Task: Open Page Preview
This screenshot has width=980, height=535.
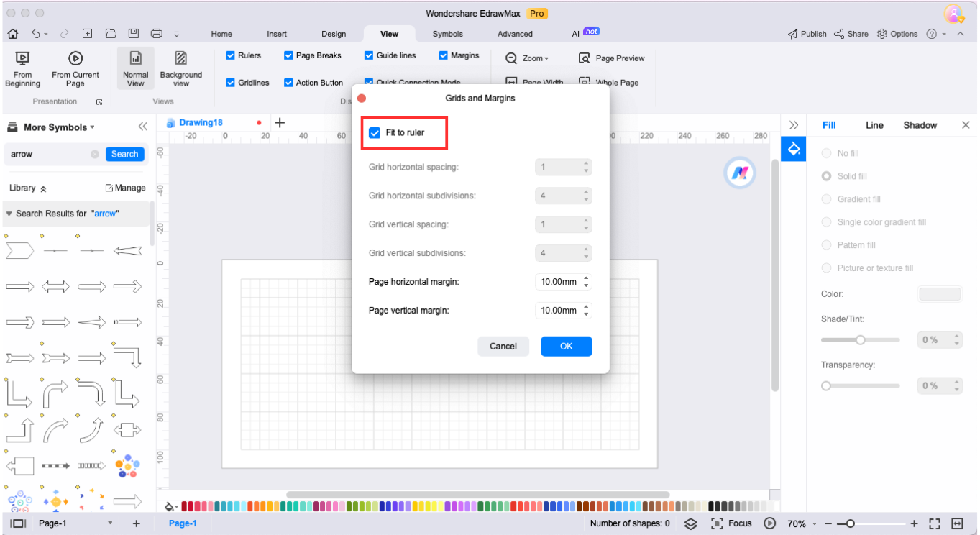Action: click(x=612, y=58)
